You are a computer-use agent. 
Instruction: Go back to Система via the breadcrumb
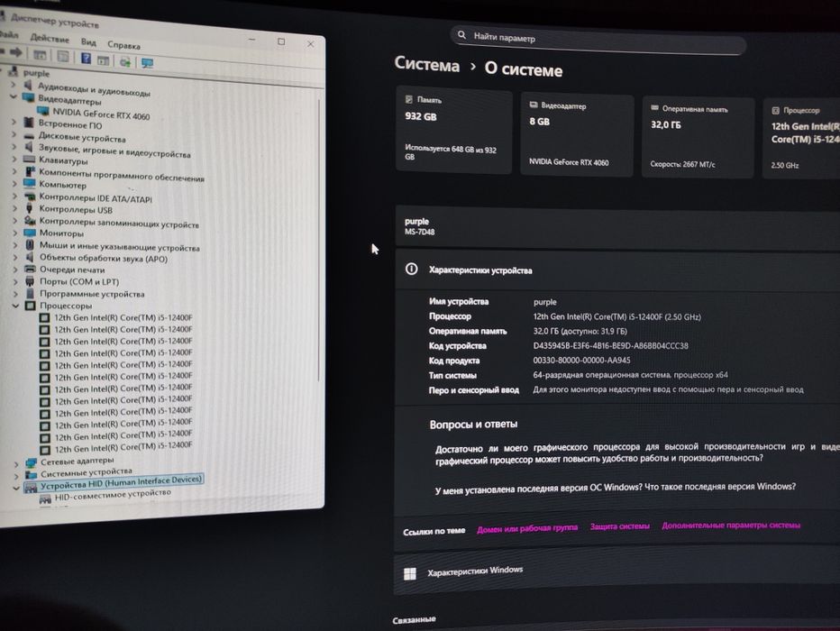[427, 65]
